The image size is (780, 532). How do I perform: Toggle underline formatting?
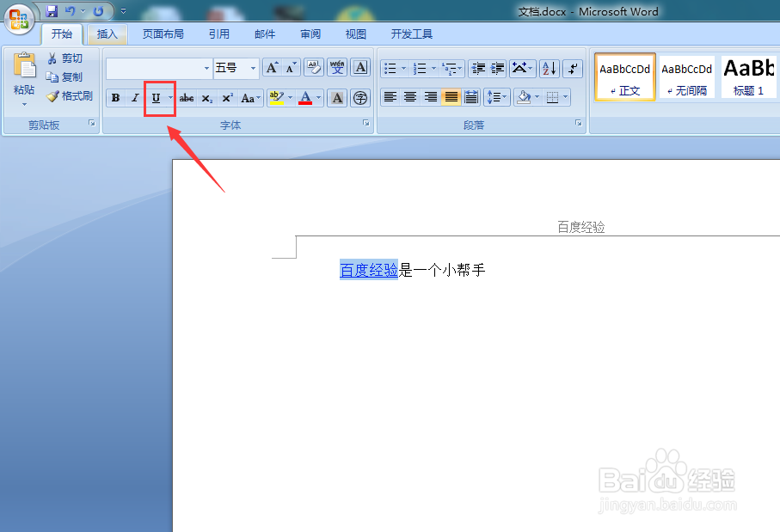pyautogui.click(x=156, y=98)
